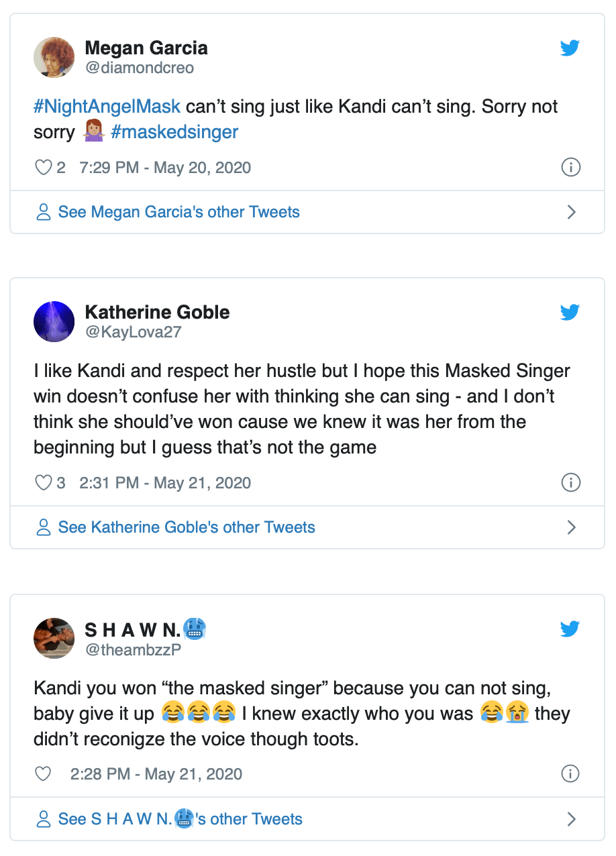Click the Twitter bird icon on S H A W N.'s tweet

pos(570,629)
